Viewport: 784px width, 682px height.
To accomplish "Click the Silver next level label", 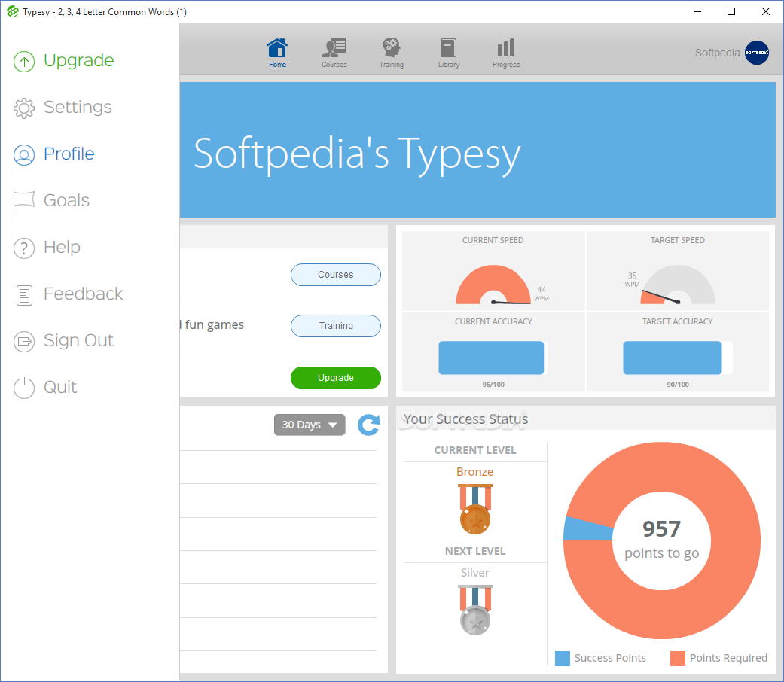I will point(475,573).
